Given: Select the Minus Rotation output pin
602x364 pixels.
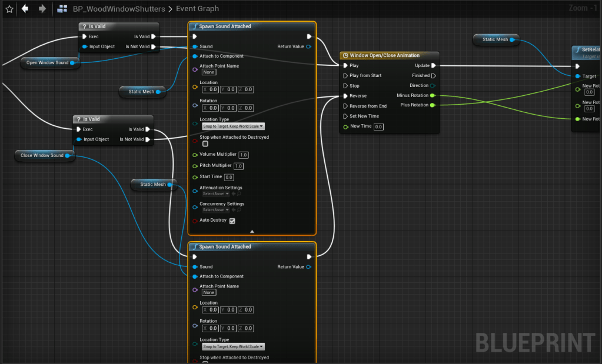Looking at the screenshot, I should 433,95.
